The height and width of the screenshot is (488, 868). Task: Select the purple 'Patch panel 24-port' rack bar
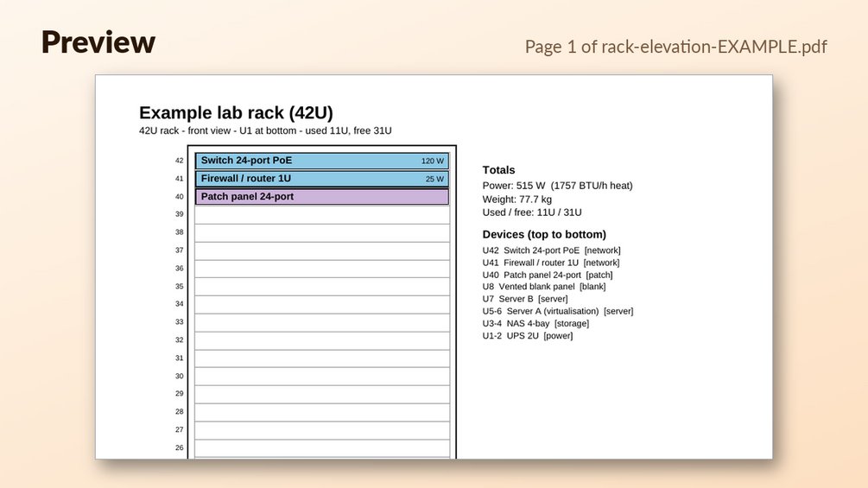click(x=322, y=197)
